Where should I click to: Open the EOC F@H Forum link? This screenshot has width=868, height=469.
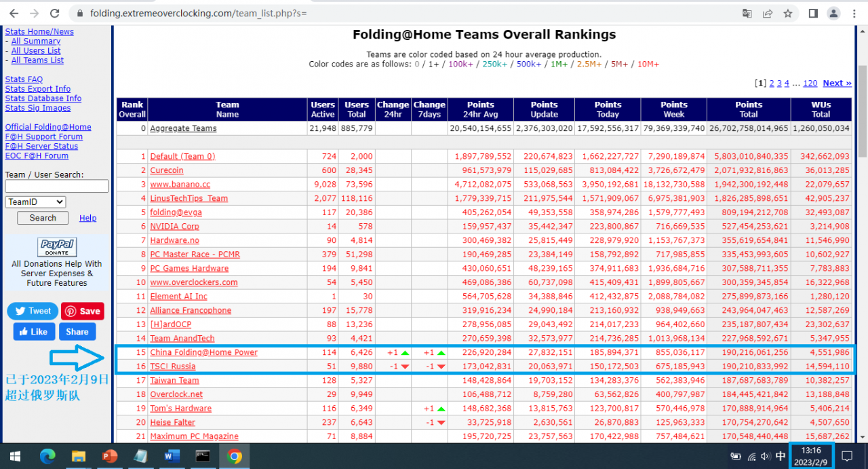(x=37, y=155)
